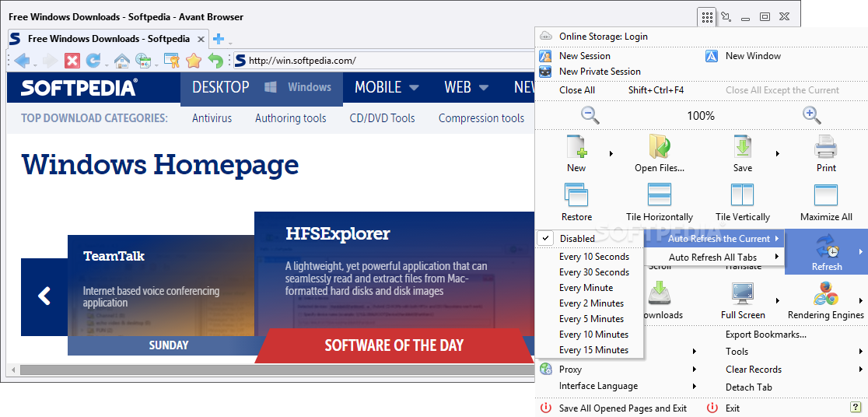Open the Antivirus category link
This screenshot has width=868, height=417.
(212, 118)
